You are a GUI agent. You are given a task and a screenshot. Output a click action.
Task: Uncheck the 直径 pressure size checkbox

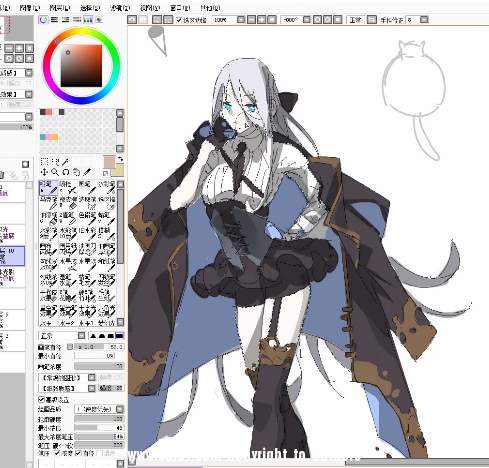pyautogui.click(x=78, y=453)
